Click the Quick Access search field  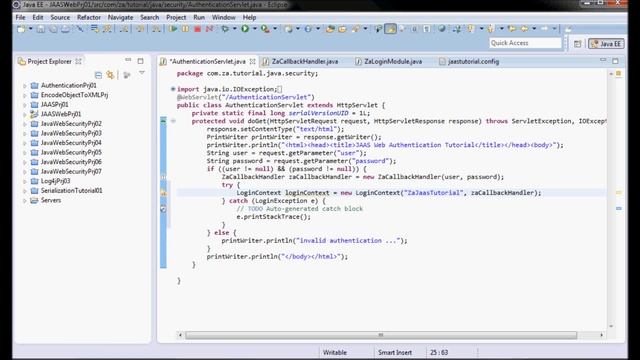coord(525,43)
